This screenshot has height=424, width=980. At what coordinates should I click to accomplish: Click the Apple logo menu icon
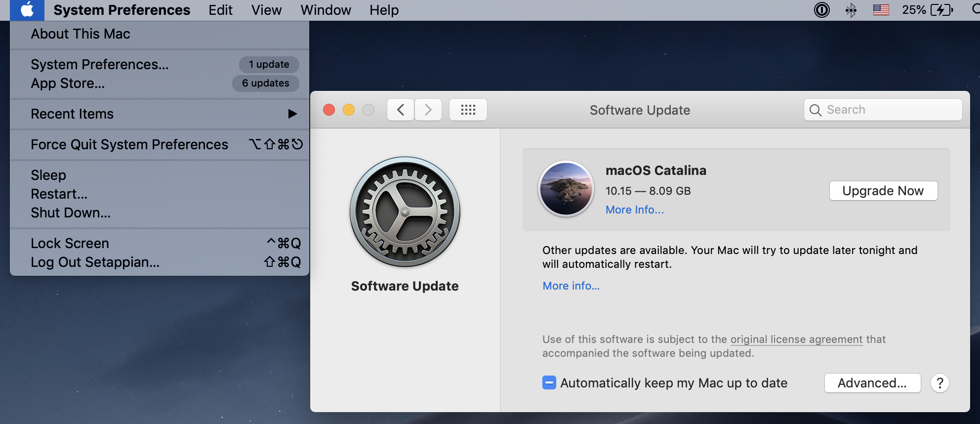pyautogui.click(x=27, y=10)
